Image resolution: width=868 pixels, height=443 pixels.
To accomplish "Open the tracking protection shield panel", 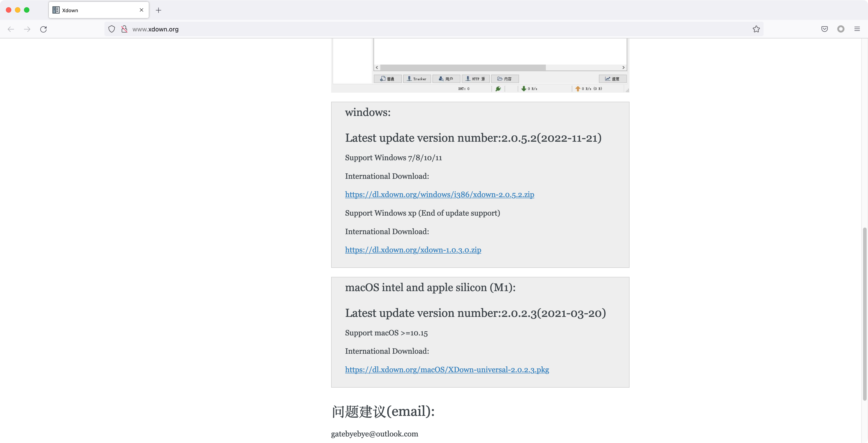I will coord(111,29).
